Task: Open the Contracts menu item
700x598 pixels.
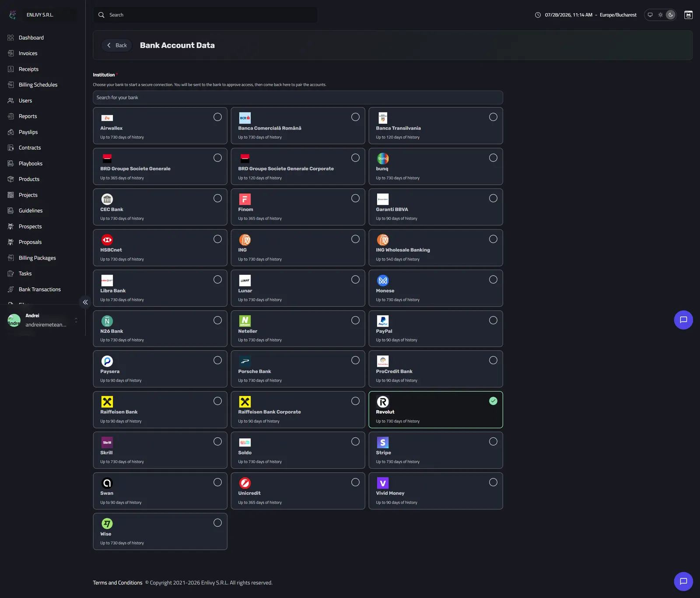Action: point(30,148)
